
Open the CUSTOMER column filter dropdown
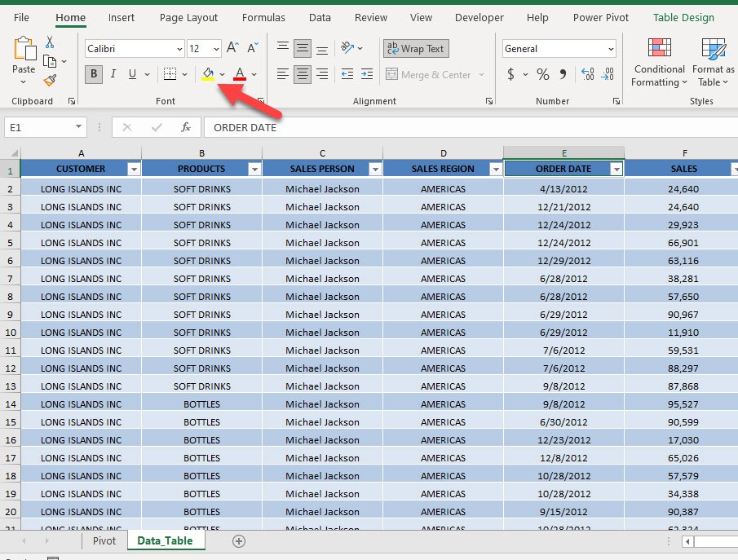pos(134,170)
